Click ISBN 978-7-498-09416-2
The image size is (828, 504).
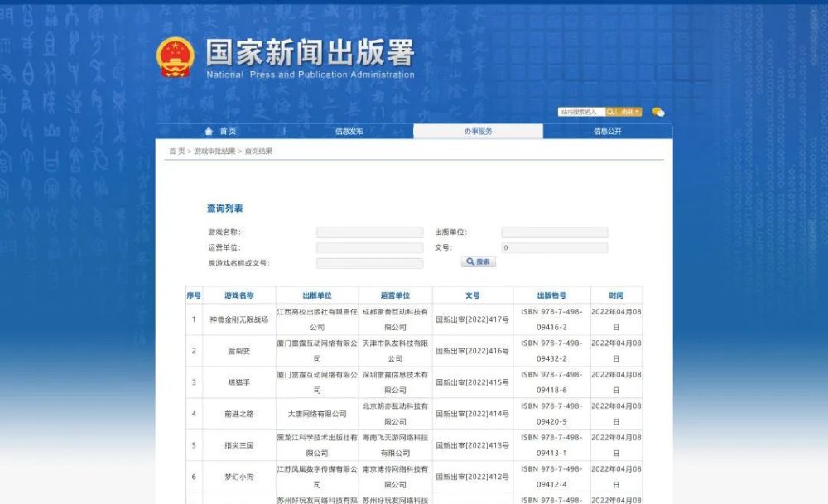[x=551, y=319]
